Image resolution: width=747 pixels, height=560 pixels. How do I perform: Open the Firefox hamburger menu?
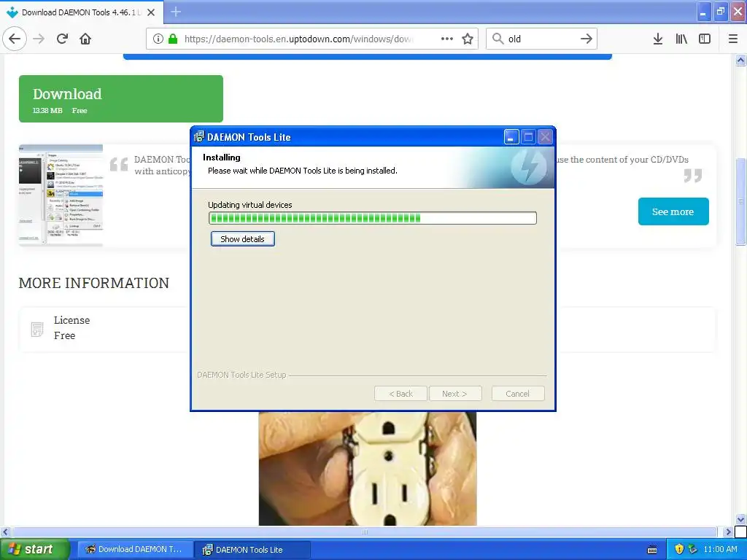[x=733, y=39]
